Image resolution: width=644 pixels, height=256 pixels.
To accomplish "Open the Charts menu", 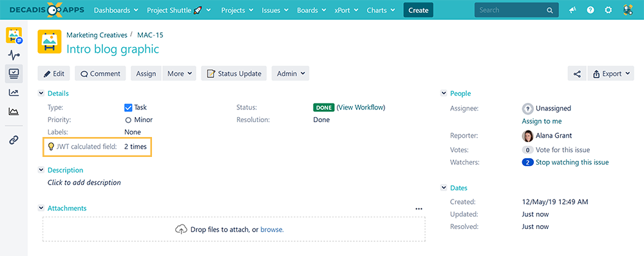I will (x=381, y=10).
